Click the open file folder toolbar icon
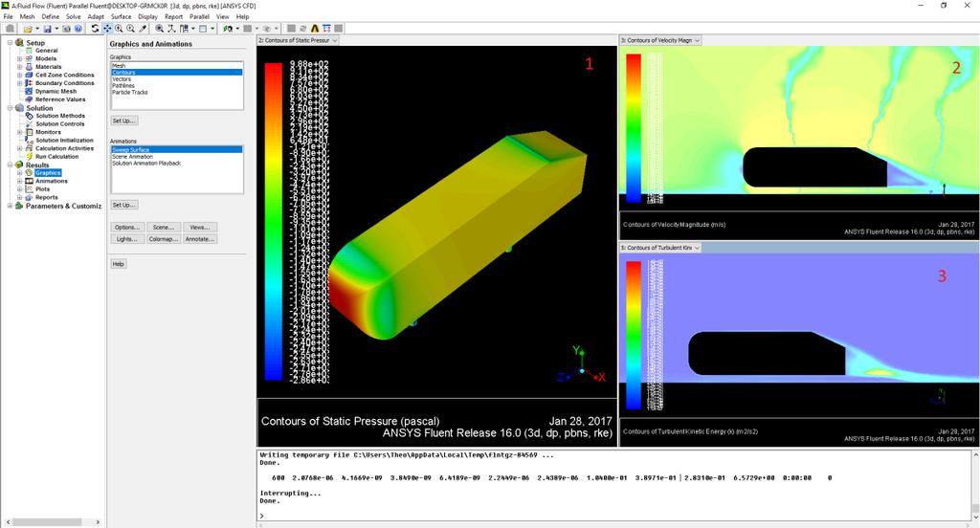Image resolution: width=980 pixels, height=528 pixels. [x=27, y=29]
